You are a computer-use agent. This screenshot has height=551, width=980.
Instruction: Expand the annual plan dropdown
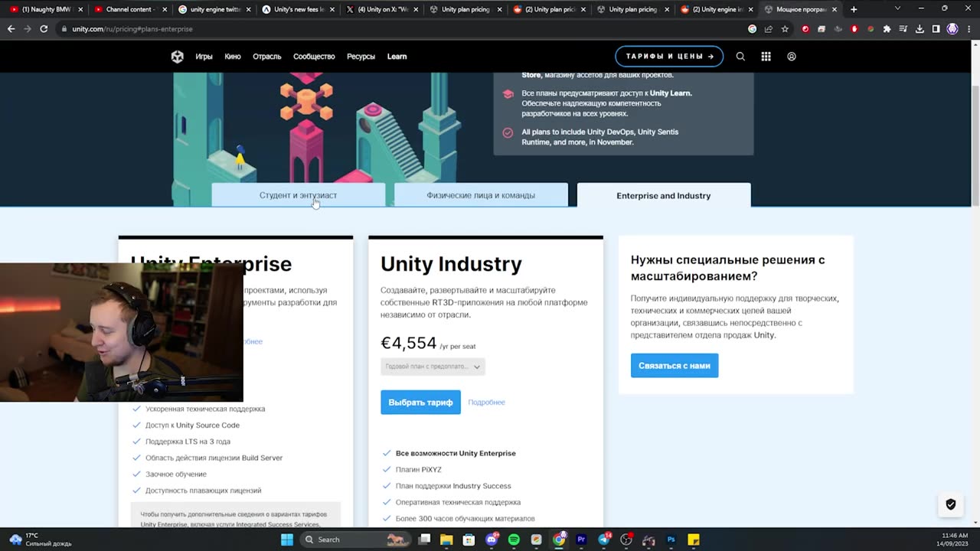[433, 367]
